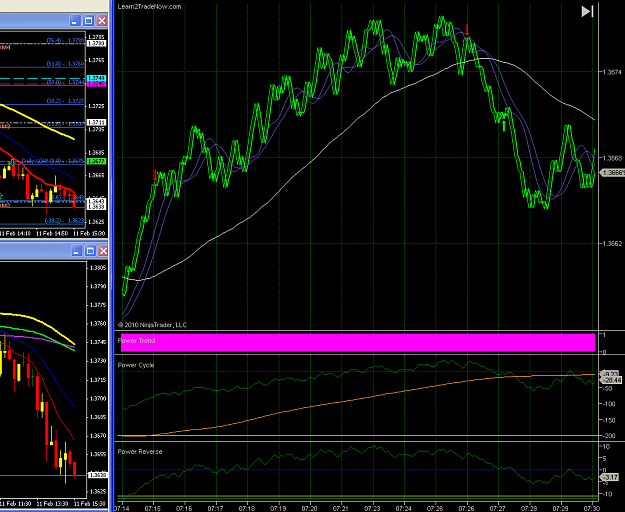Click the 1.3662 price axis label
This screenshot has width=625, height=512.
point(612,243)
